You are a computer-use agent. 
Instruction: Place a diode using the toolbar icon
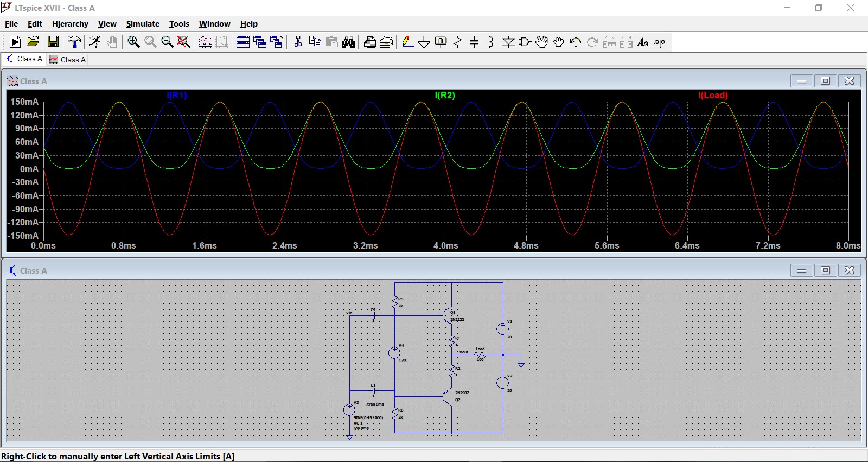(508, 42)
